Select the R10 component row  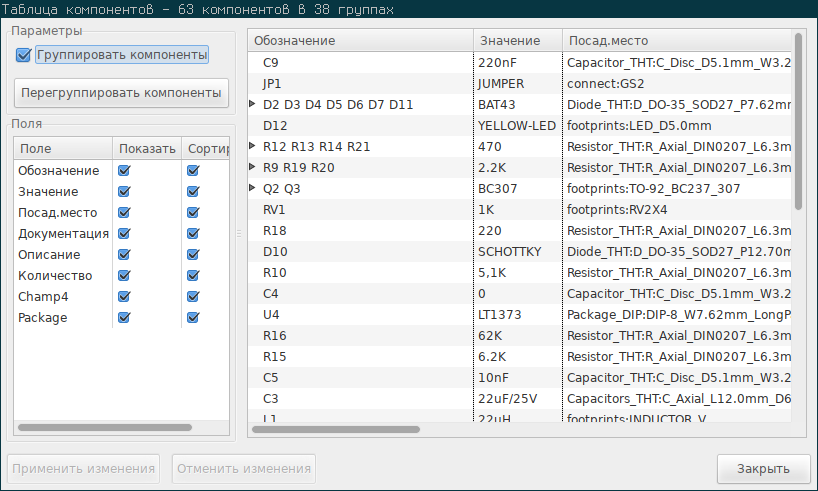pos(520,272)
